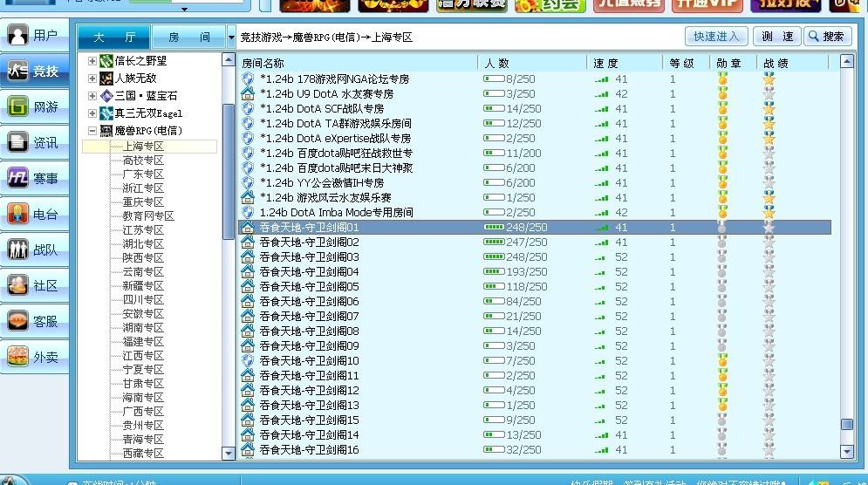Click the 测速 button
The width and height of the screenshot is (868, 485).
pyautogui.click(x=777, y=37)
